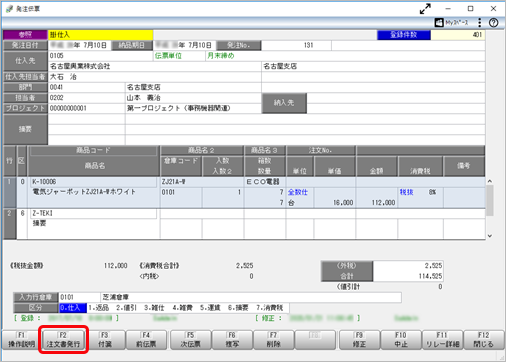Click the total 114,525 value

[430, 276]
